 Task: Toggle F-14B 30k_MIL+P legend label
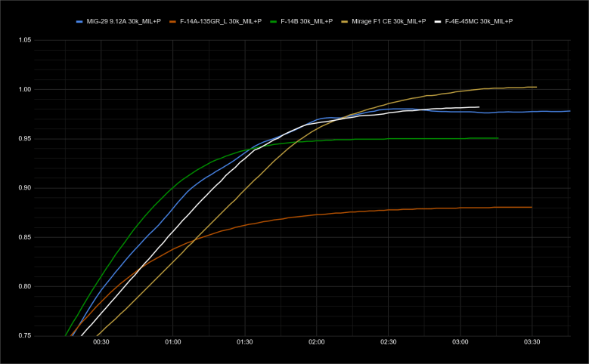pos(307,21)
